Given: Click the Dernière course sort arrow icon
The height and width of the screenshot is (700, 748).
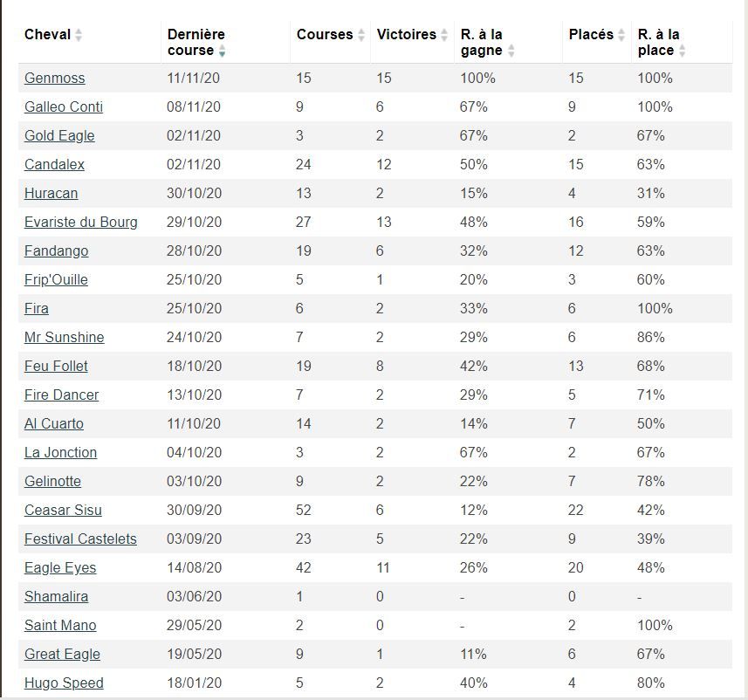Looking at the screenshot, I should (222, 51).
